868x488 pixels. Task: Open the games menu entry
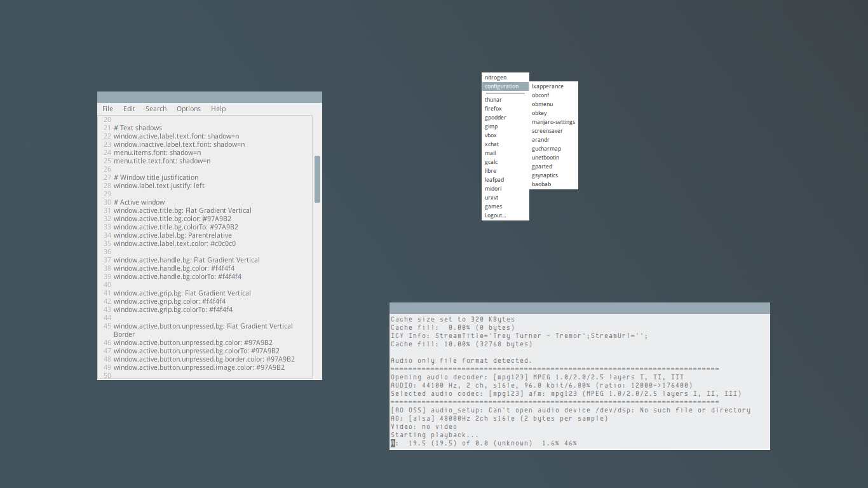point(505,207)
